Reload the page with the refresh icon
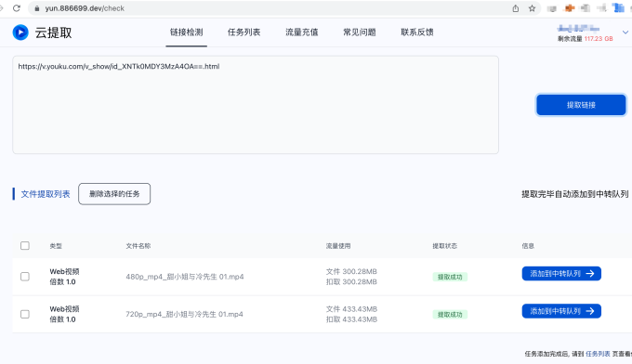Image resolution: width=632 pixels, height=364 pixels. 17,8
